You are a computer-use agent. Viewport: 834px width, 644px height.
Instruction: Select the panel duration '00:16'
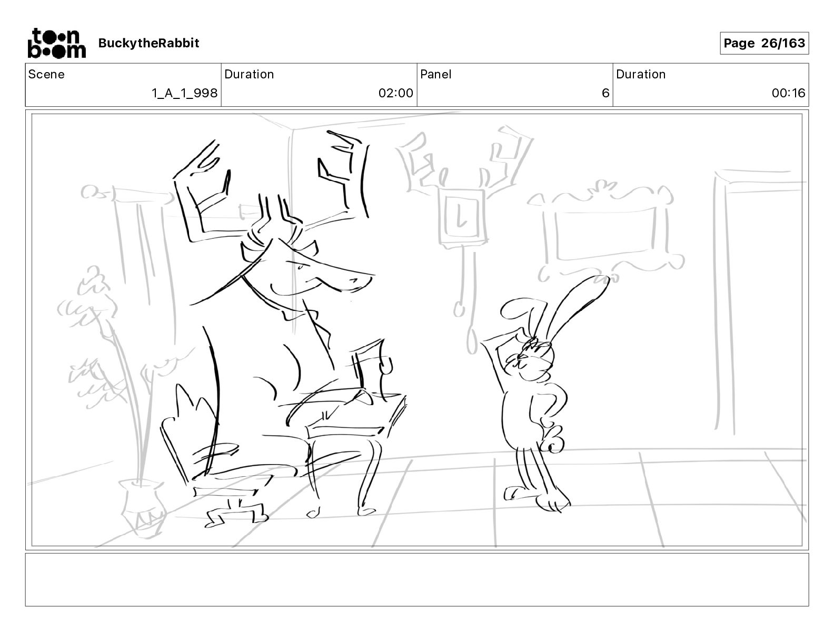pyautogui.click(x=788, y=93)
